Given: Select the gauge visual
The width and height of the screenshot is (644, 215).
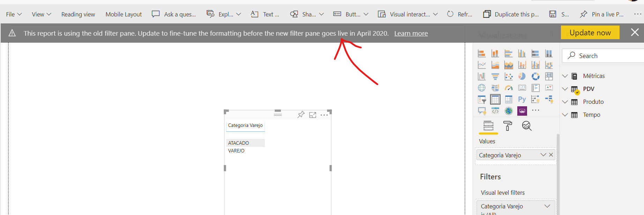Looking at the screenshot, I should pos(509,88).
